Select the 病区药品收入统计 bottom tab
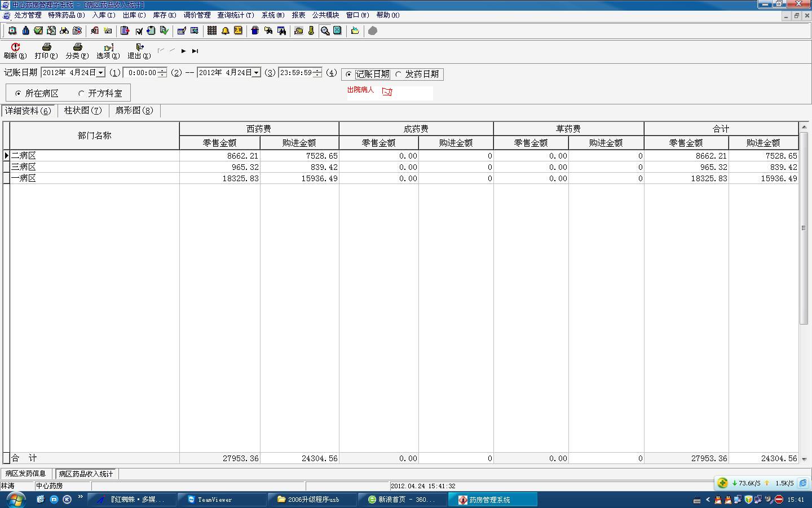Screen dimensions: 812x508 coord(86,474)
